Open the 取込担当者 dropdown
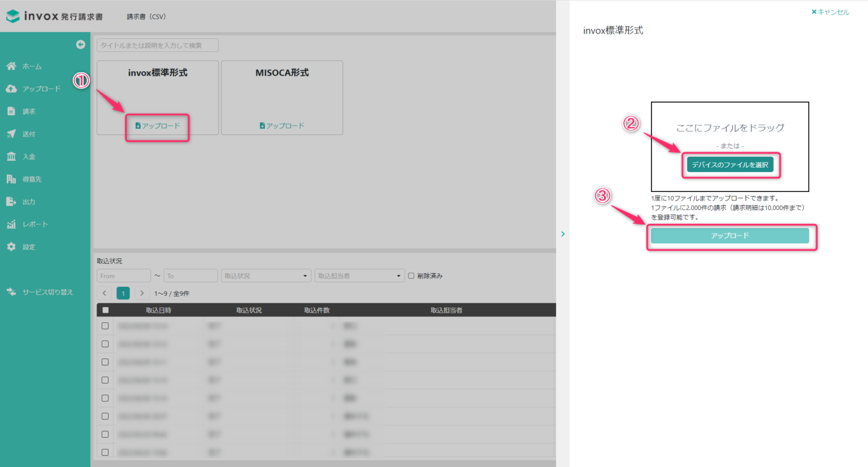 [359, 275]
